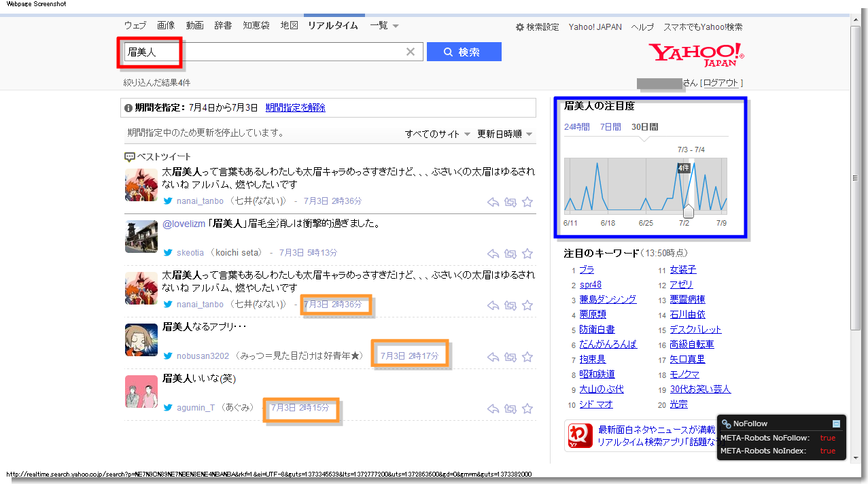Screen dimensions: 868x484
Task: Click the clear (X) icon in search box
Action: tap(411, 52)
